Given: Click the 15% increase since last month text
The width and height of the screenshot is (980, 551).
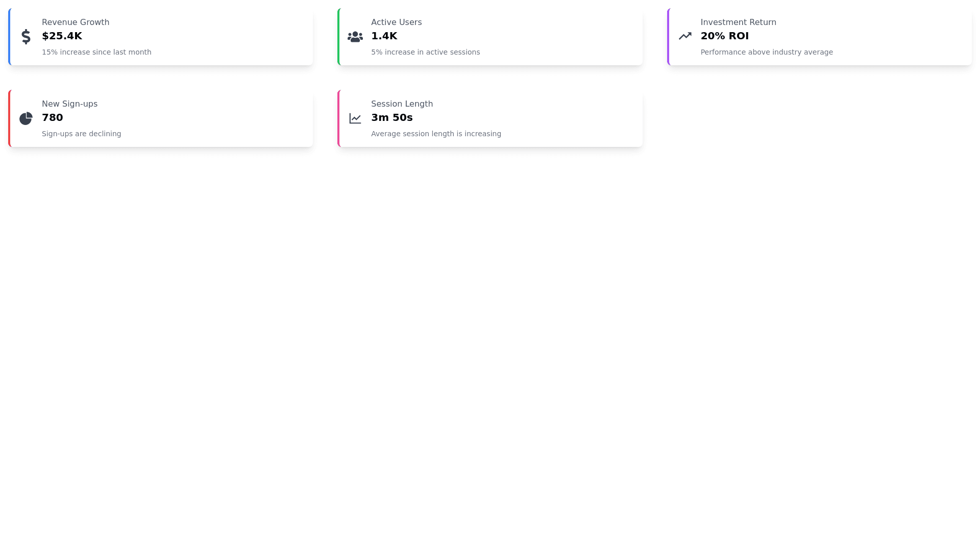Looking at the screenshot, I should [x=96, y=52].
